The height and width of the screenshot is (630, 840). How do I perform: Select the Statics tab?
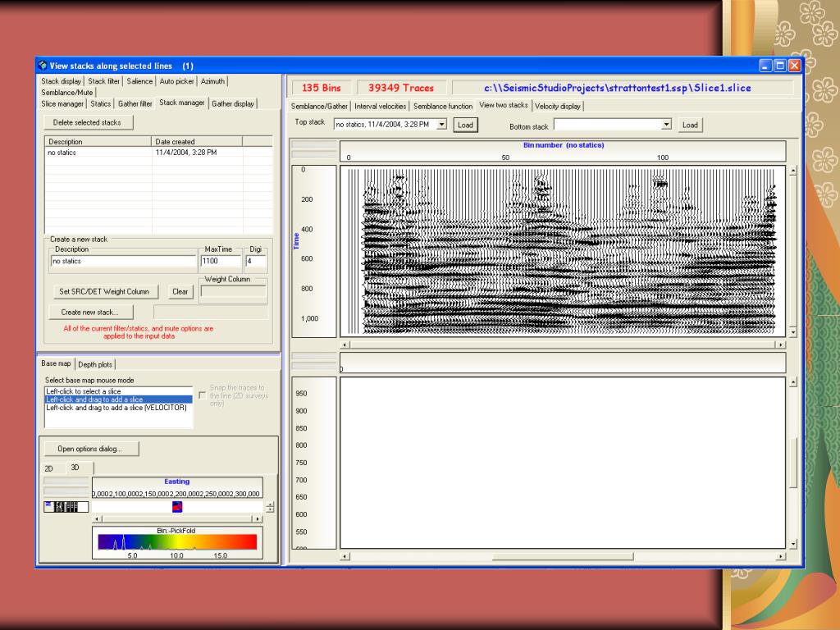(101, 103)
